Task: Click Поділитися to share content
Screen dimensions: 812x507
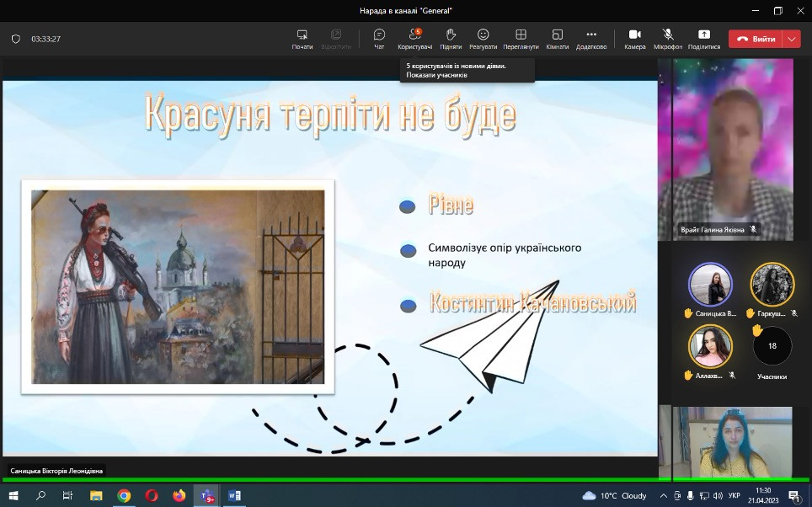Action: tap(704, 39)
